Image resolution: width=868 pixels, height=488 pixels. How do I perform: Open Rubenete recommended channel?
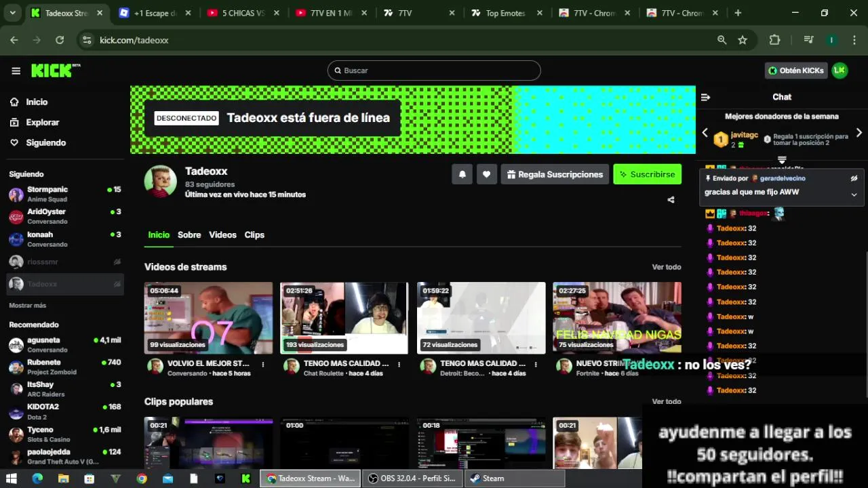65,367
